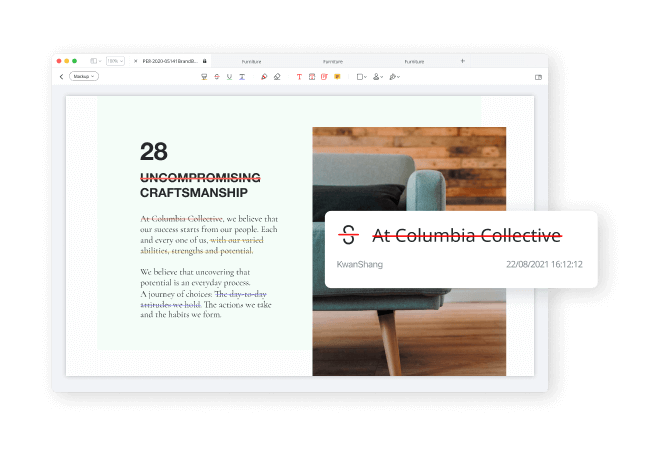The width and height of the screenshot is (645, 450).
Task: Select the red T text tool
Action: point(299,77)
